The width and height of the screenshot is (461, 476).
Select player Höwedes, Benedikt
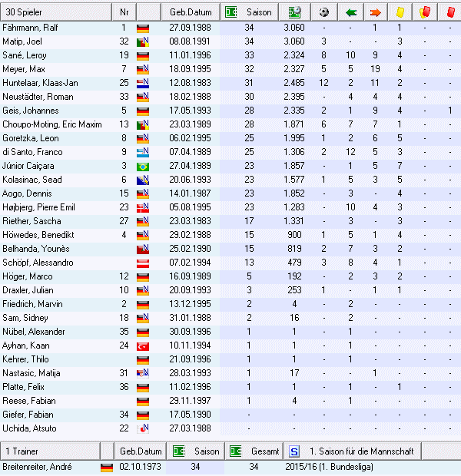[38, 235]
